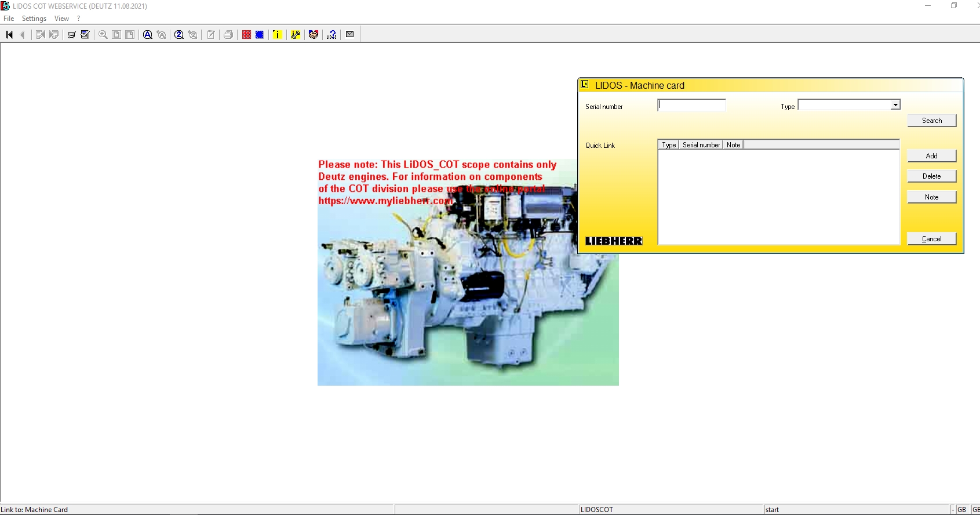The width and height of the screenshot is (980, 515).
Task: Click the Delete quick link button
Action: click(x=932, y=176)
